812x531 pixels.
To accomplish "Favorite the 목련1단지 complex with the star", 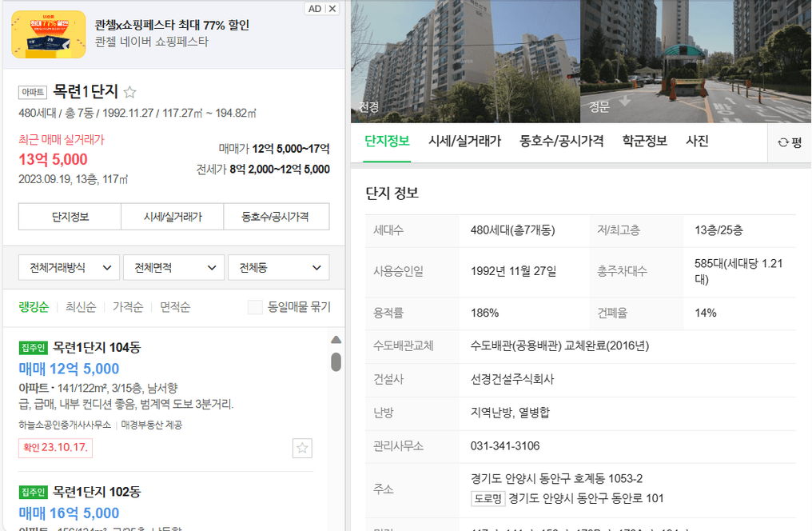I will click(130, 92).
